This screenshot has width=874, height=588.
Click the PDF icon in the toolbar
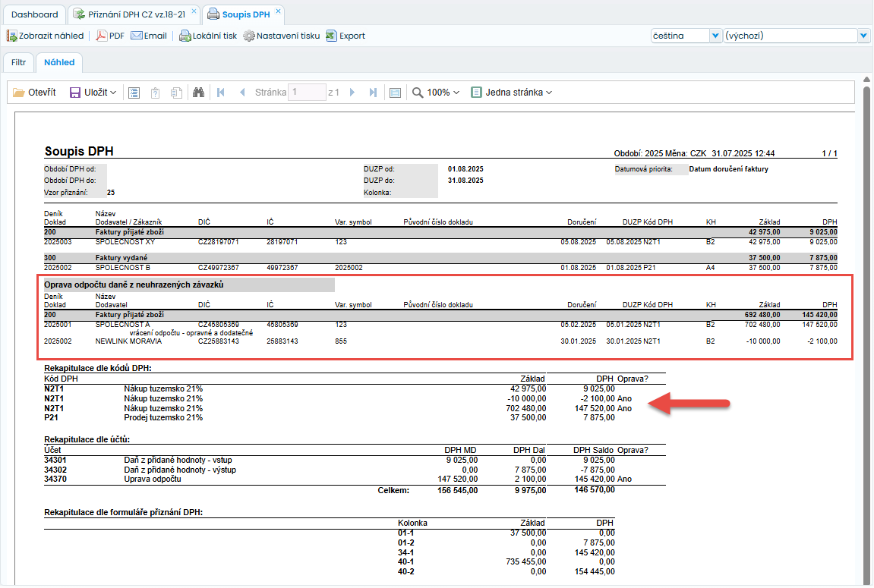[x=101, y=36]
